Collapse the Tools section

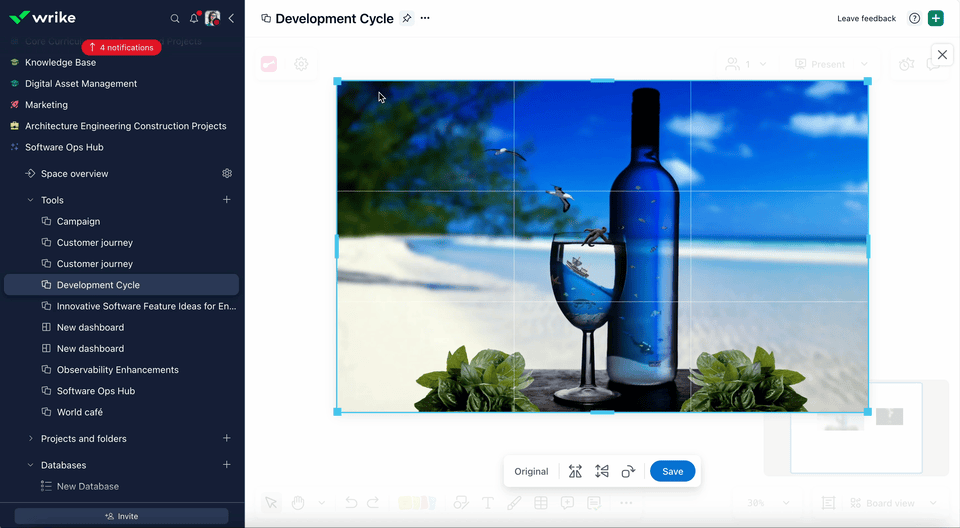(31, 200)
